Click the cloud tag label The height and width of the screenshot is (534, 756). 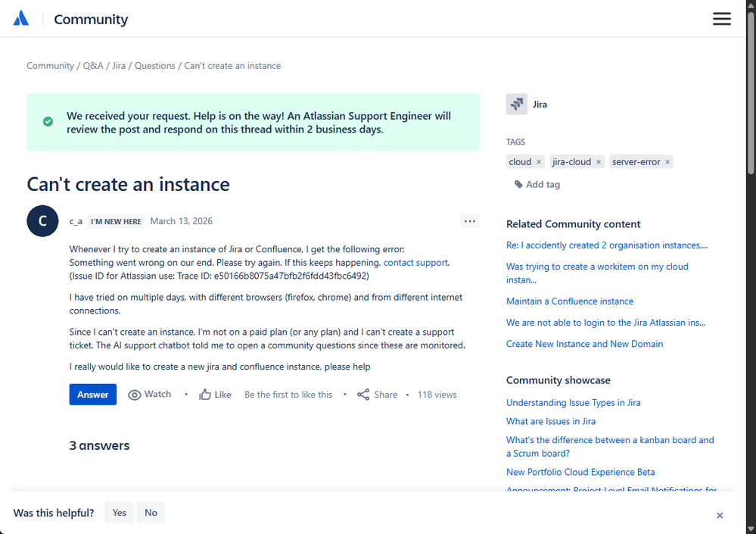[x=520, y=162]
